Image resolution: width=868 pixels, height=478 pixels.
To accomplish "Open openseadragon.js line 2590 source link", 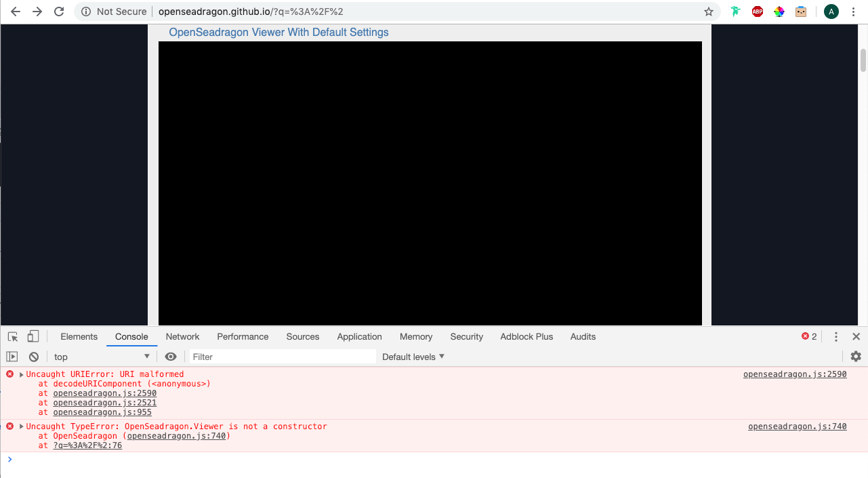I will click(x=794, y=374).
